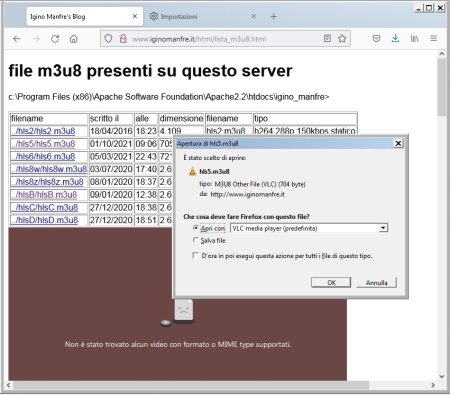The width and height of the screenshot is (450, 395).
Task: Click the date cell 01/10/2021
Action: coord(111,144)
